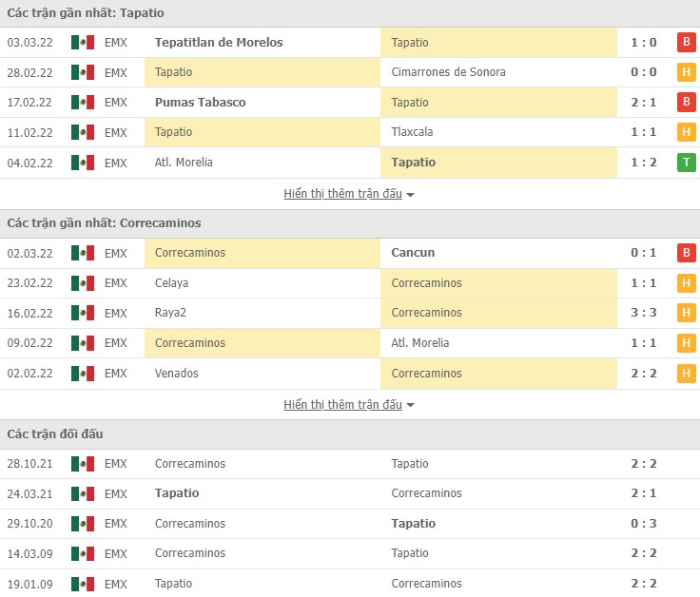This screenshot has width=700, height=597.
Task: Select the 3 : 3 score for Raya2 match
Action: (643, 313)
